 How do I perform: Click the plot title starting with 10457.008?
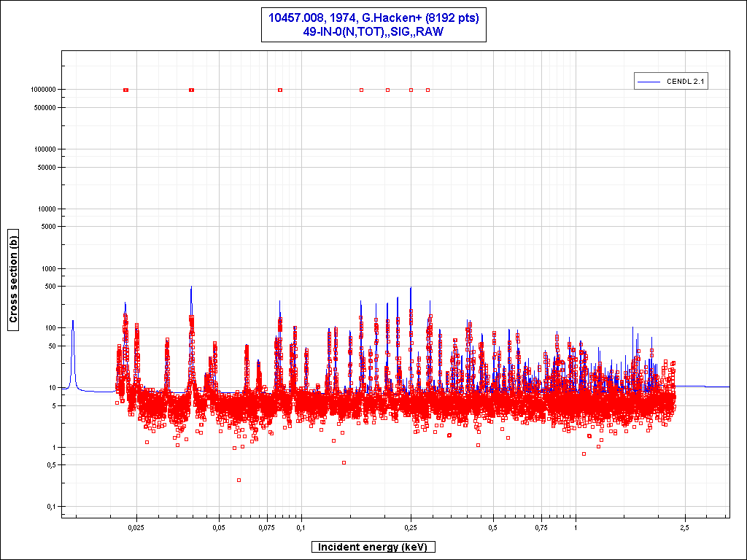point(373,18)
